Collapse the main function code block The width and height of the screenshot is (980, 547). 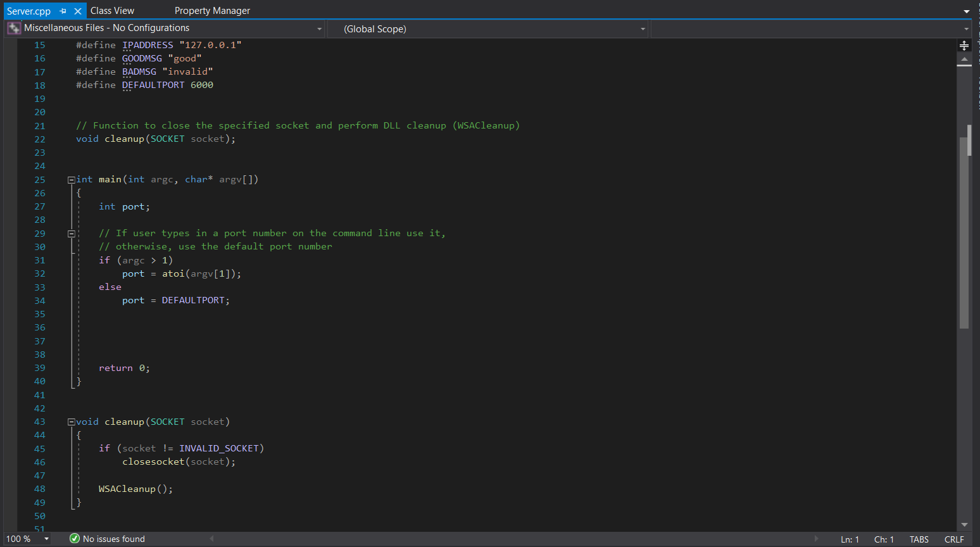71,179
